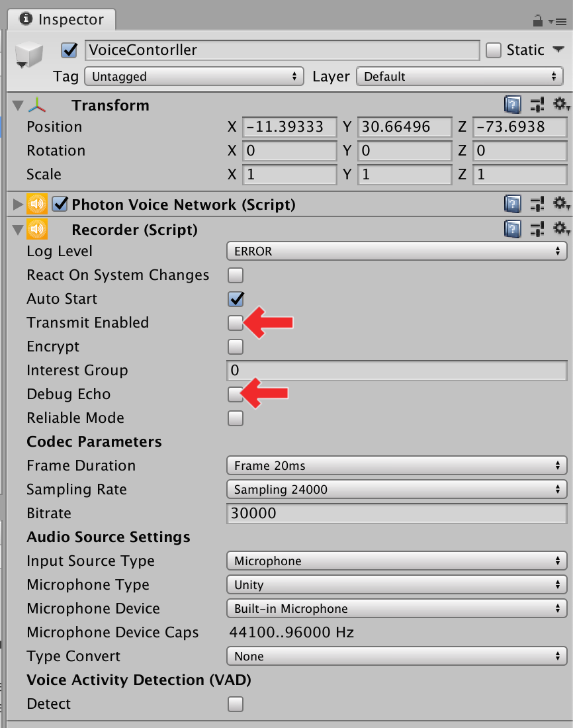Click the VoiceContorller name field

pos(283,50)
